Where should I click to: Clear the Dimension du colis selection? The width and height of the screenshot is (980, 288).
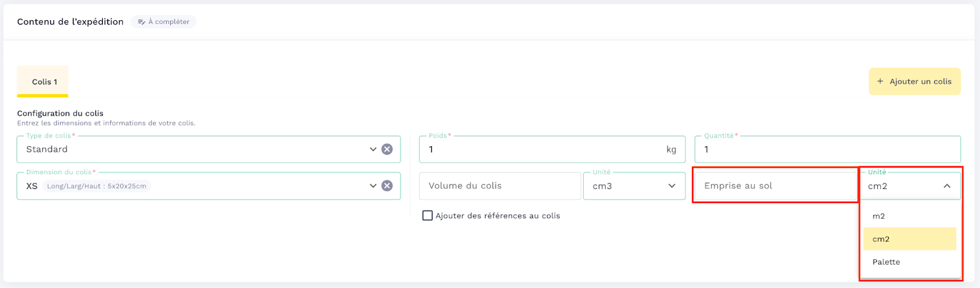(x=387, y=186)
